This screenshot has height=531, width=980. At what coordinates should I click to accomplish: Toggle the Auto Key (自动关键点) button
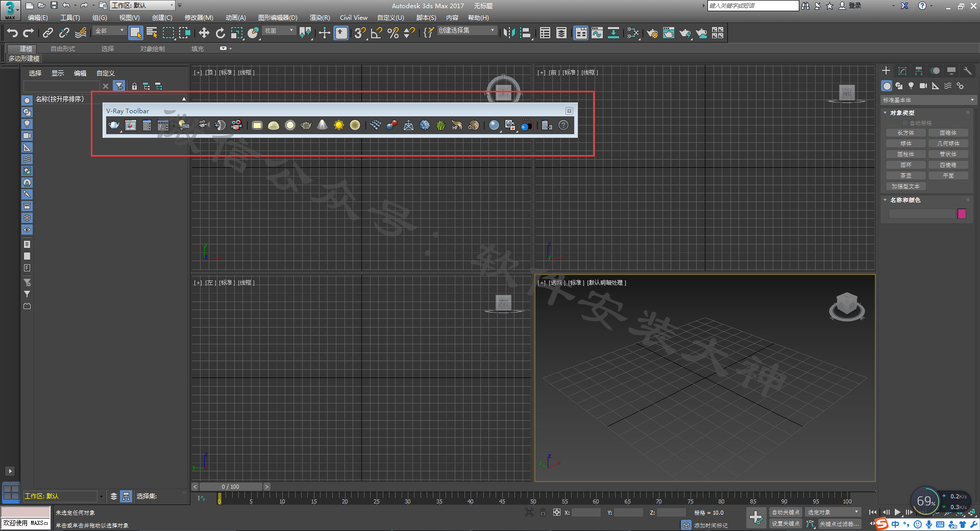click(x=786, y=512)
